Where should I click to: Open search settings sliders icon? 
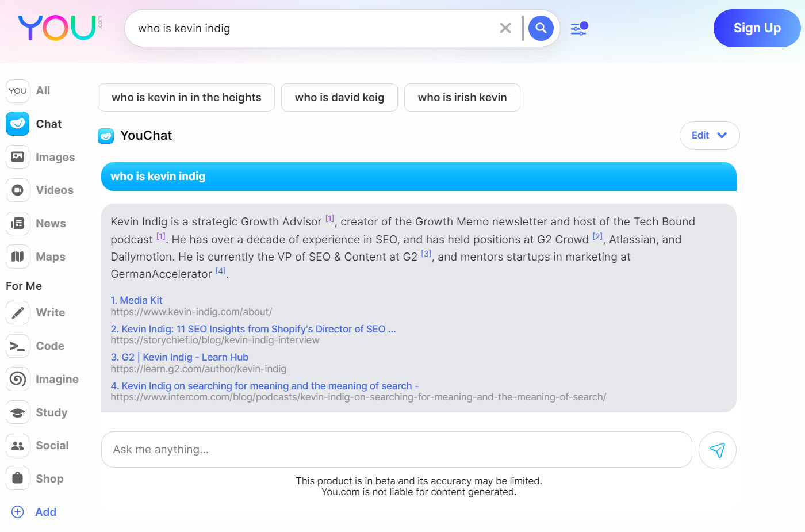(x=579, y=28)
